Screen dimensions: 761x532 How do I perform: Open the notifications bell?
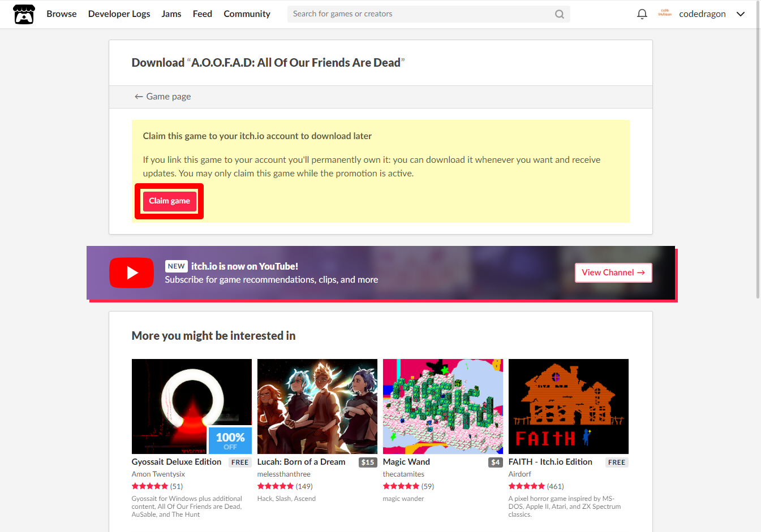click(x=642, y=14)
